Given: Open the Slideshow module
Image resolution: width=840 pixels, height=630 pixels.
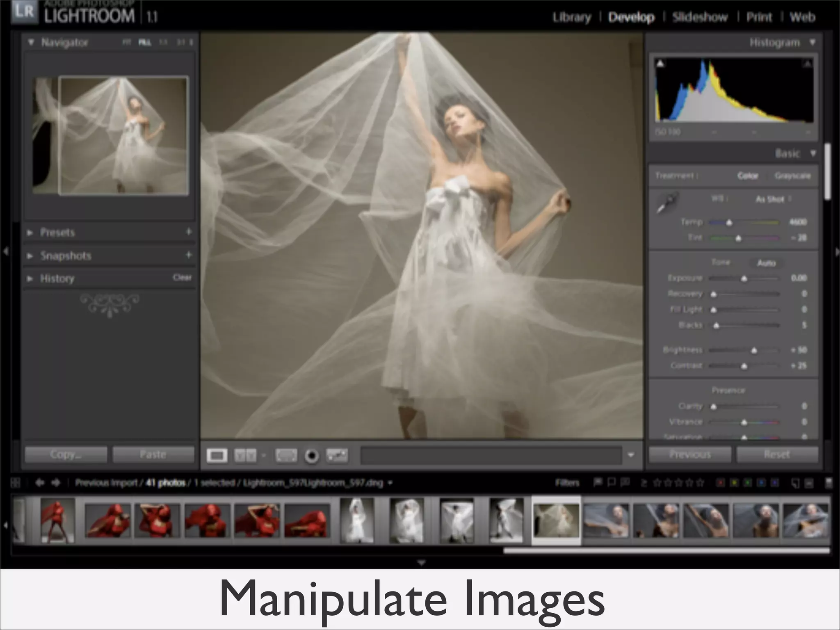Looking at the screenshot, I should tap(700, 17).
